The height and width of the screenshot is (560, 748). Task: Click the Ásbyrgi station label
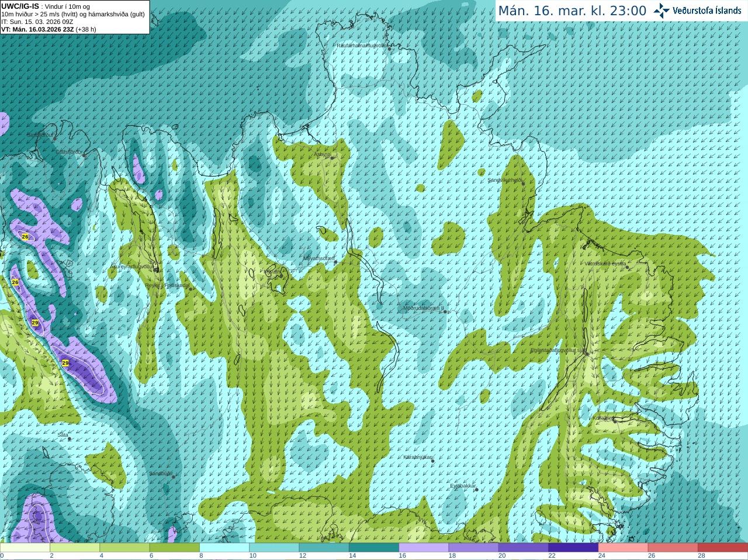[x=322, y=154]
